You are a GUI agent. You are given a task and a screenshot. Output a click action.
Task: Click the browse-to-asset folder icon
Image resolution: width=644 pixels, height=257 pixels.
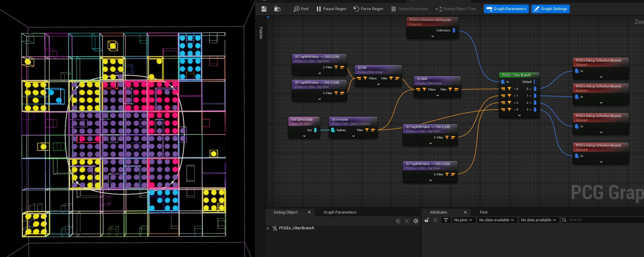277,9
